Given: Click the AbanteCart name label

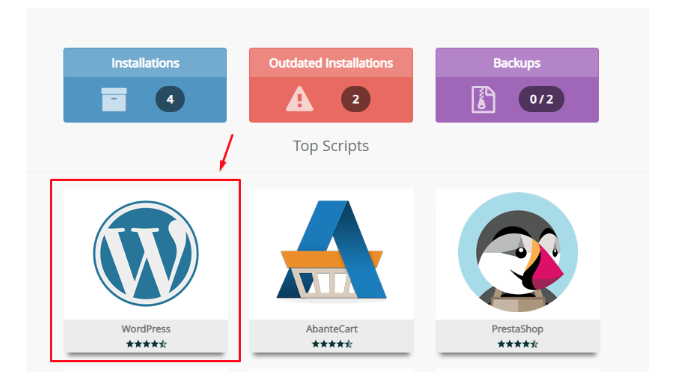Looking at the screenshot, I should point(332,329).
